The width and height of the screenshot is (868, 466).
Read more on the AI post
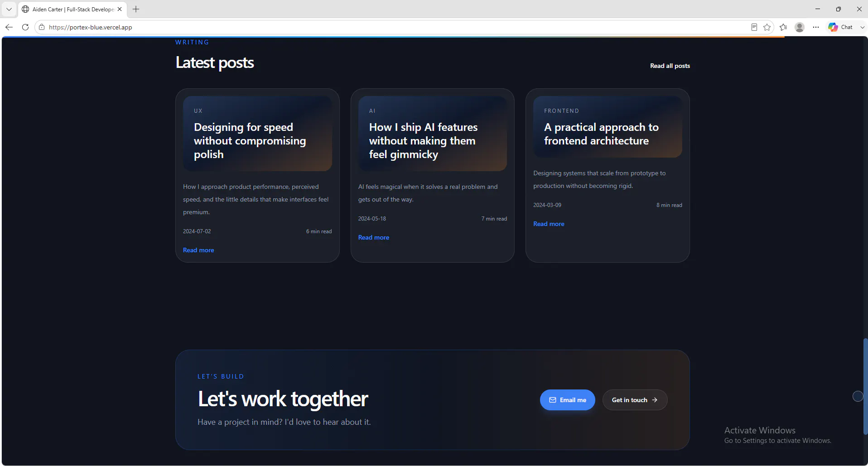[x=374, y=237]
